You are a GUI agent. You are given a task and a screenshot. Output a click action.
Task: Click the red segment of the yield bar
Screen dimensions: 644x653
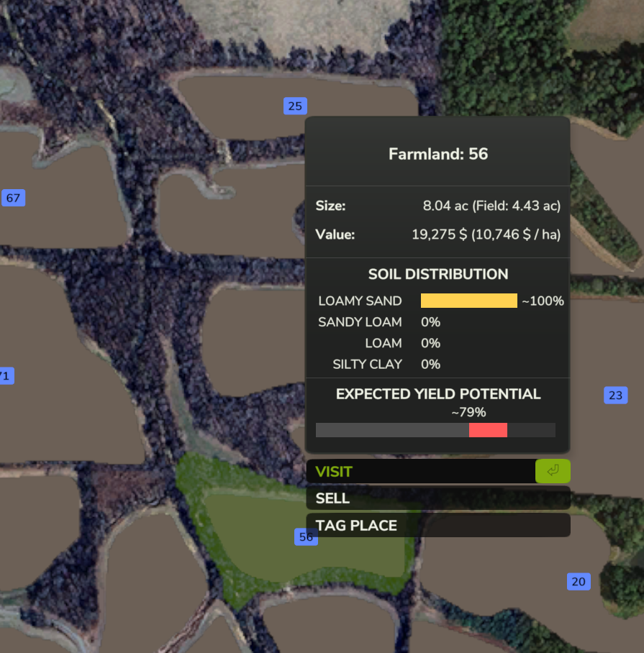pyautogui.click(x=488, y=430)
